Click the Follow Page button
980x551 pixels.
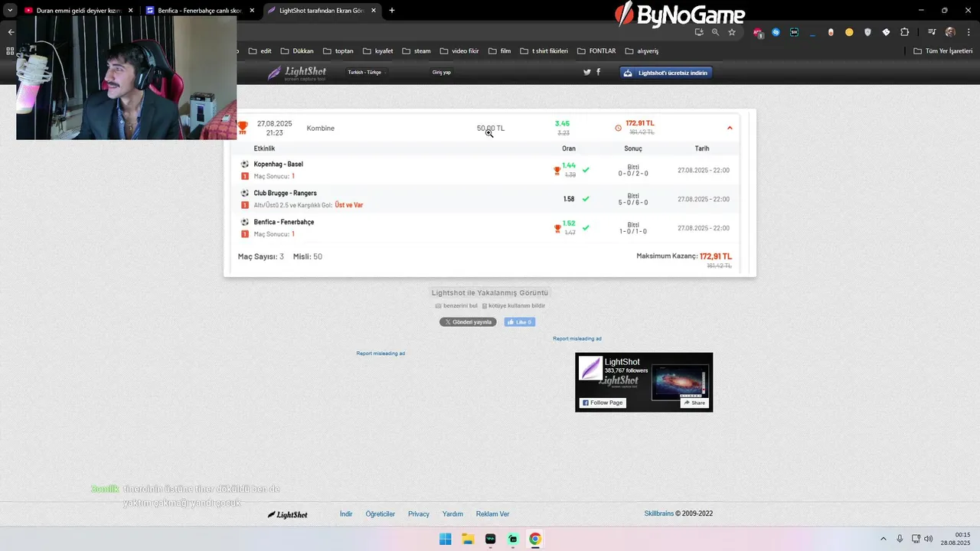coord(603,403)
